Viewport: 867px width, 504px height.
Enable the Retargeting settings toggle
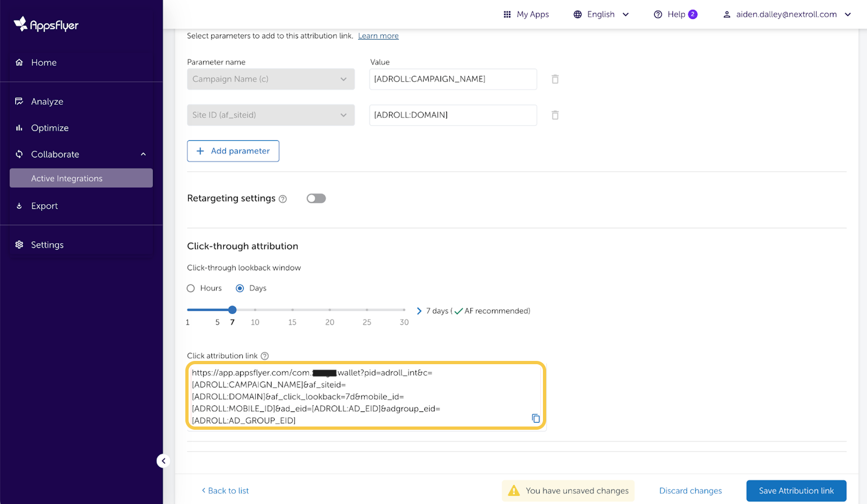[316, 198]
